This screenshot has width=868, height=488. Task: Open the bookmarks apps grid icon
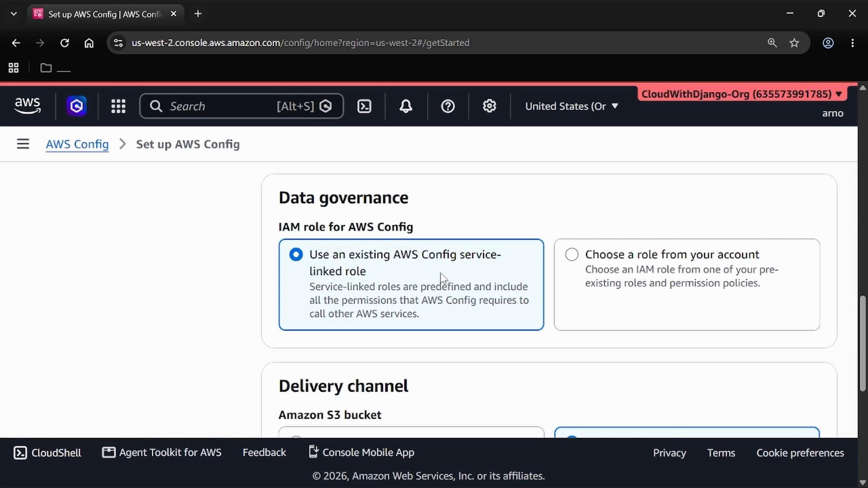point(14,68)
